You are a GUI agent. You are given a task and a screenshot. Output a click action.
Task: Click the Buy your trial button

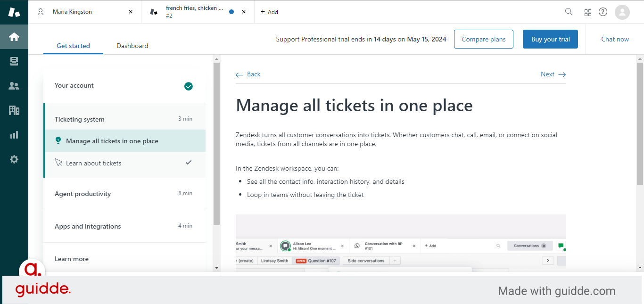[550, 39]
